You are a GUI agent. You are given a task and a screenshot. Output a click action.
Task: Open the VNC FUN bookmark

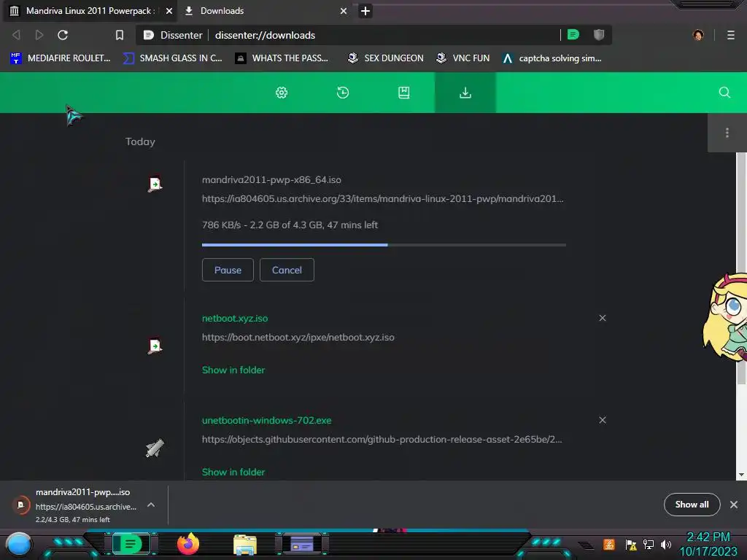pos(463,58)
